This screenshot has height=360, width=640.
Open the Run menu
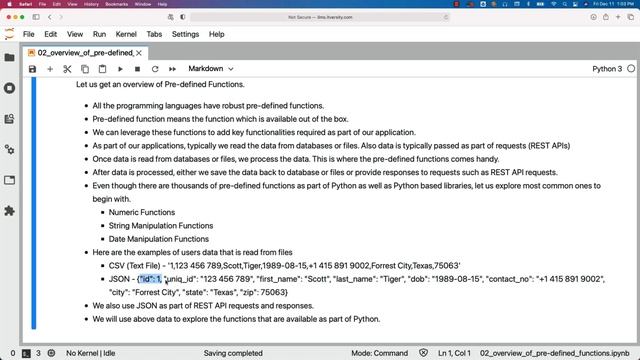click(99, 34)
